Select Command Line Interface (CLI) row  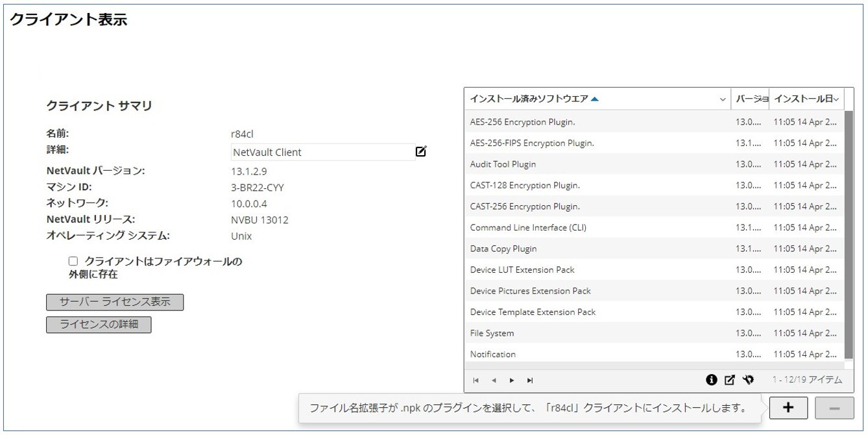(x=655, y=227)
